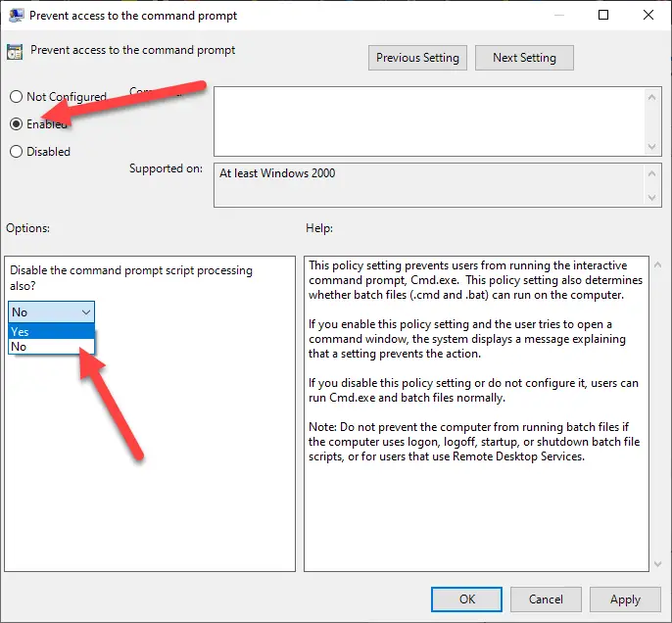Select the Enabled radio button
The width and height of the screenshot is (672, 623).
pyautogui.click(x=17, y=123)
